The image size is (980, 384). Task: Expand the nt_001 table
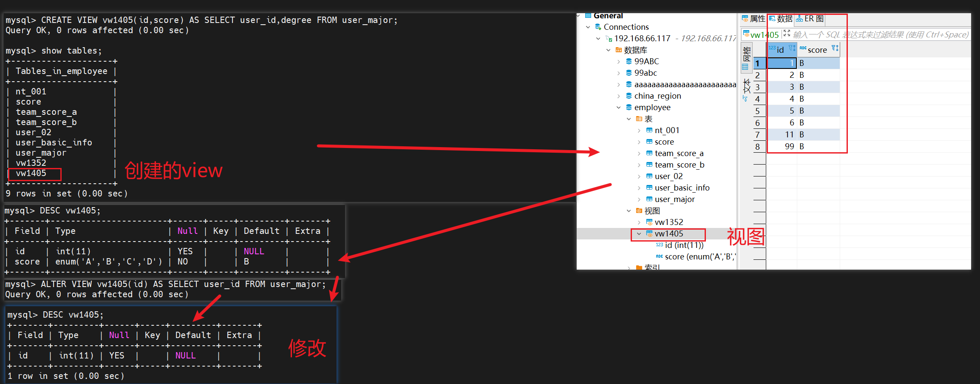(639, 131)
